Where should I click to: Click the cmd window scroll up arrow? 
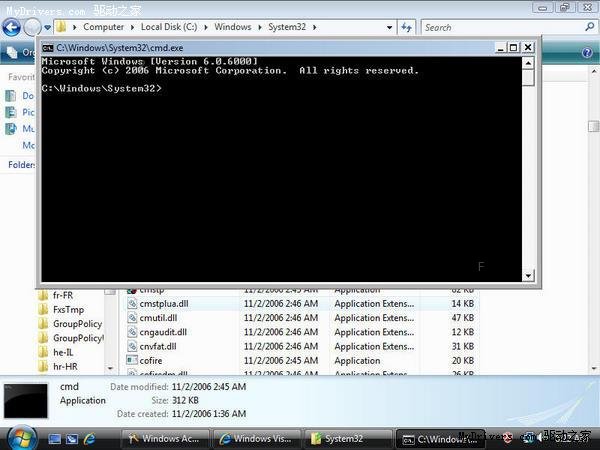[528, 62]
